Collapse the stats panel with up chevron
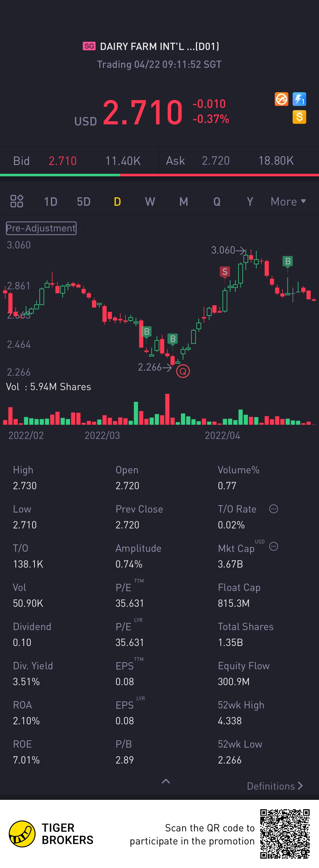The height and width of the screenshot is (868, 319). 166,781
